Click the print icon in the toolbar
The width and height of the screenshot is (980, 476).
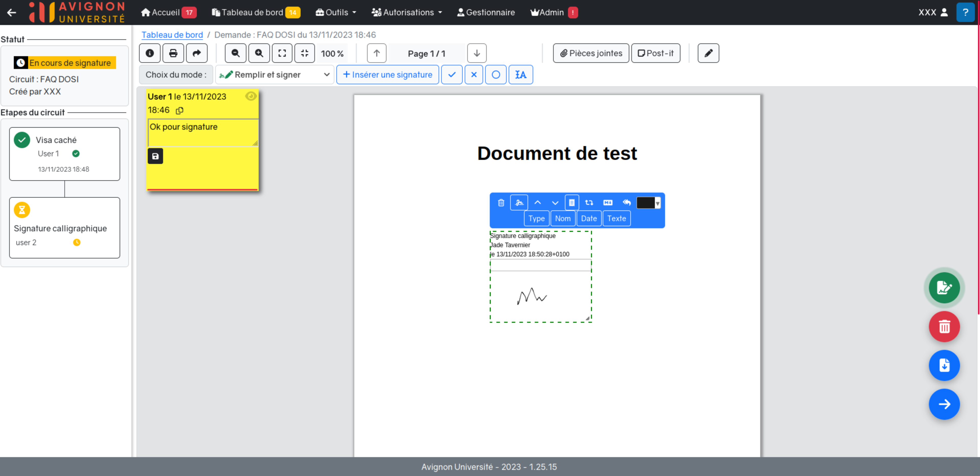[173, 53]
